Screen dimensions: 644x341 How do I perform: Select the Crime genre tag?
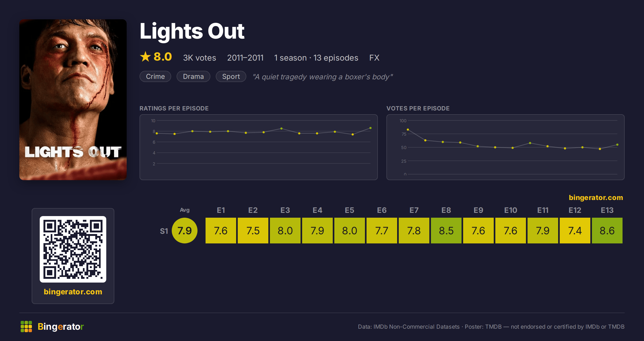[155, 76]
